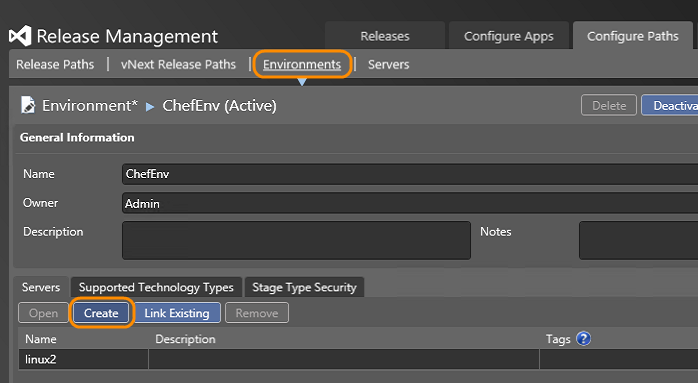This screenshot has height=383, width=698.
Task: Focus the Name field containing ChefEnv
Action: pyautogui.click(x=410, y=174)
